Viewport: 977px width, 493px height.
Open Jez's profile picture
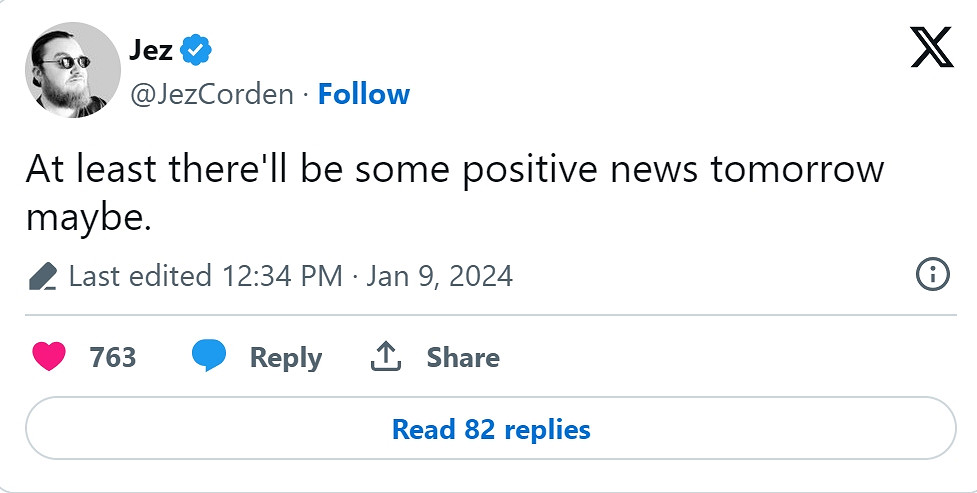pyautogui.click(x=73, y=70)
